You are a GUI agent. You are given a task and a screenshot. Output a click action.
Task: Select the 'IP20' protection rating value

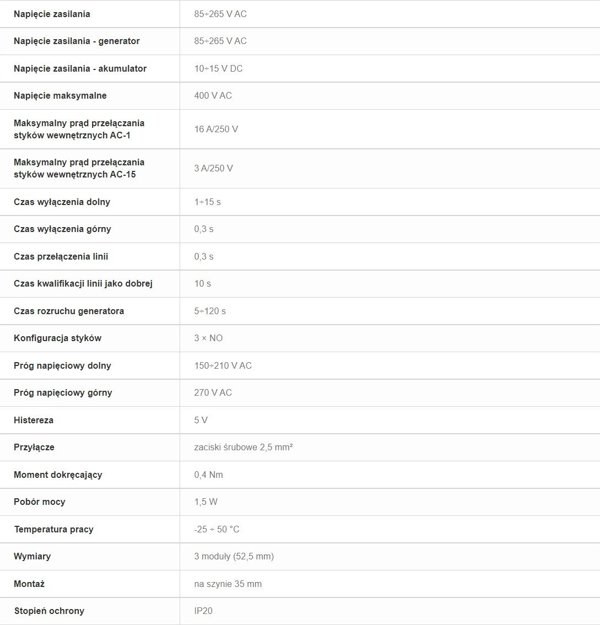203,611
